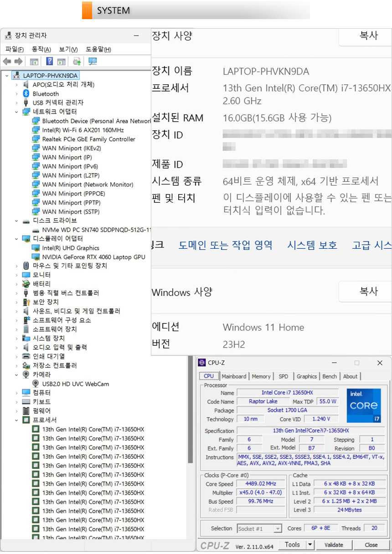Click the 인쇄 대기열 printer icon
The height and width of the screenshot is (554, 392).
coord(26,356)
